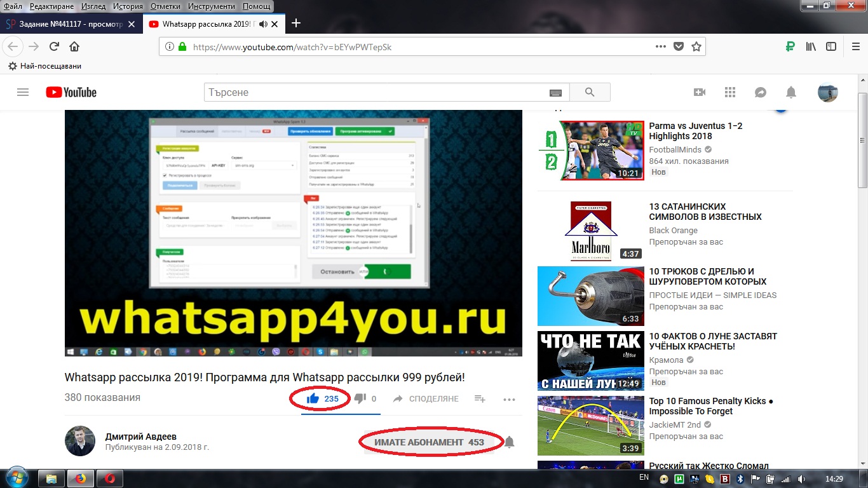The width and height of the screenshot is (868, 488).
Task: Click the green secure connection padlock
Action: [183, 46]
